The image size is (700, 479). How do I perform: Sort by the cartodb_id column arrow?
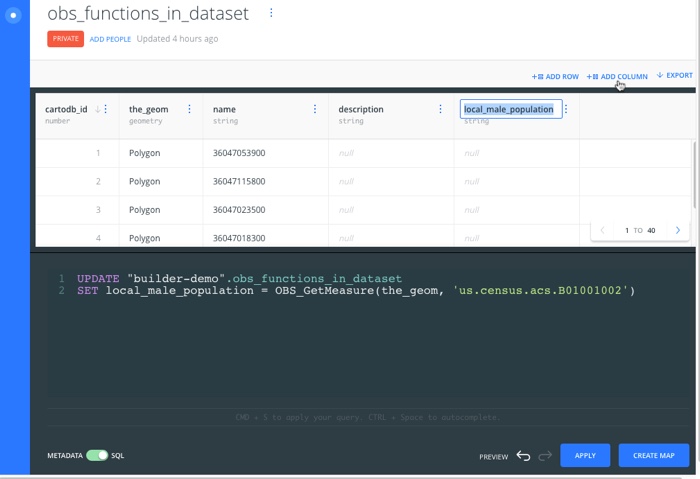tap(97, 109)
